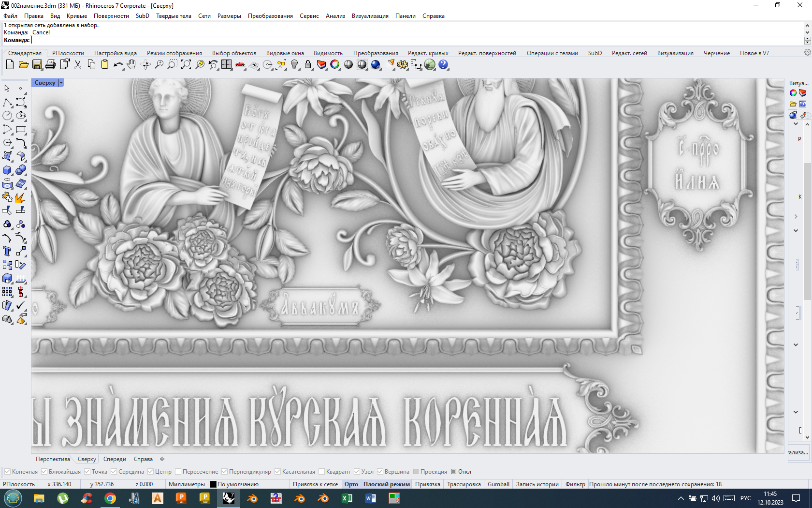
Task: Open the Анализ menu
Action: (x=335, y=16)
